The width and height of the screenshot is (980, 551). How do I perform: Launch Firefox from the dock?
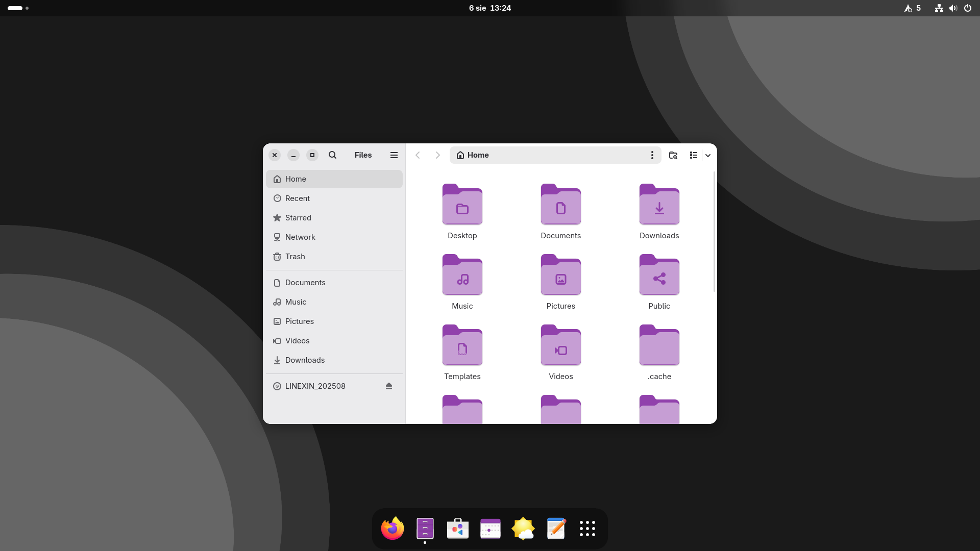392,529
